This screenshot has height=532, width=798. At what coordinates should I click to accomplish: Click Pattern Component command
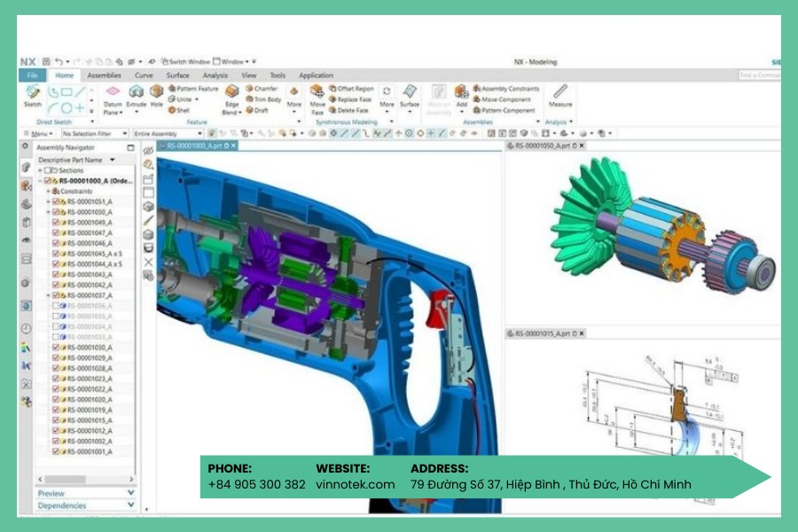point(504,110)
